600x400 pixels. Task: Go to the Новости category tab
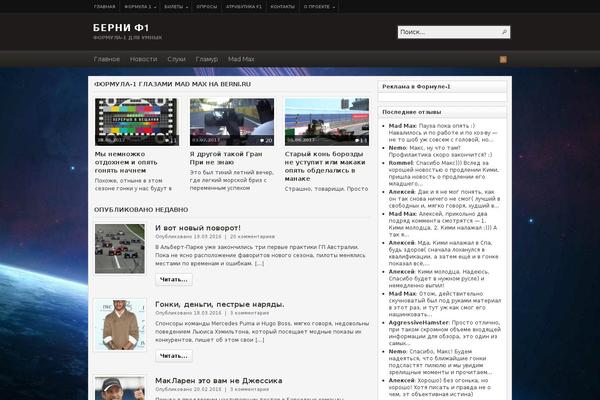pyautogui.click(x=143, y=60)
